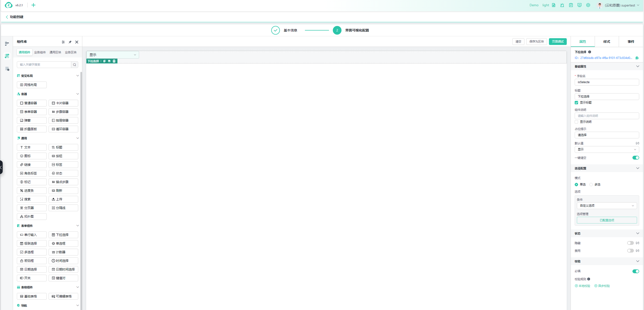Click the pin icon in the component library header
The height and width of the screenshot is (310, 644).
[x=70, y=42]
